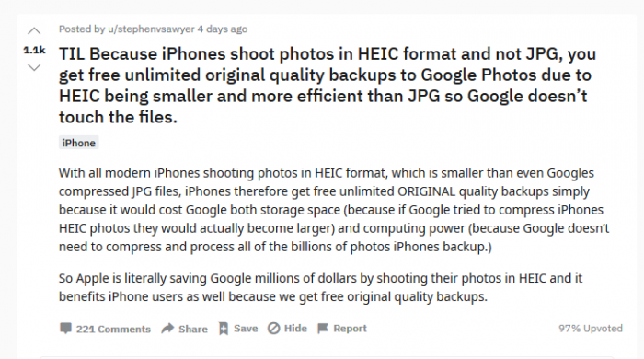This screenshot has width=644, height=359.
Task: Click the iPhone flair tag
Action: [78, 143]
